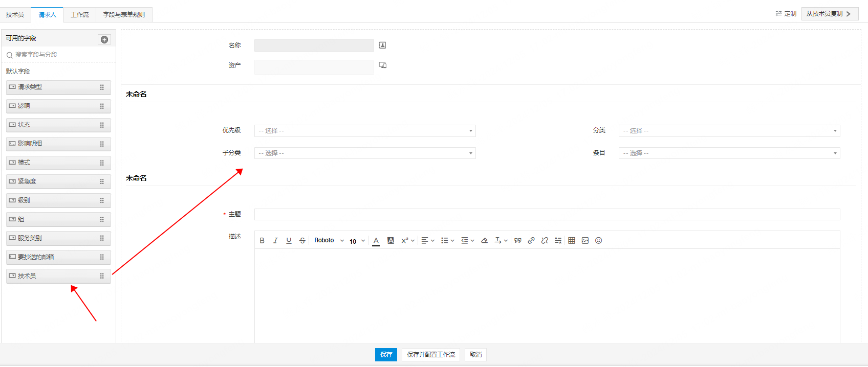Open the 工作流 tab
The width and height of the screenshot is (868, 367).
pyautogui.click(x=79, y=14)
